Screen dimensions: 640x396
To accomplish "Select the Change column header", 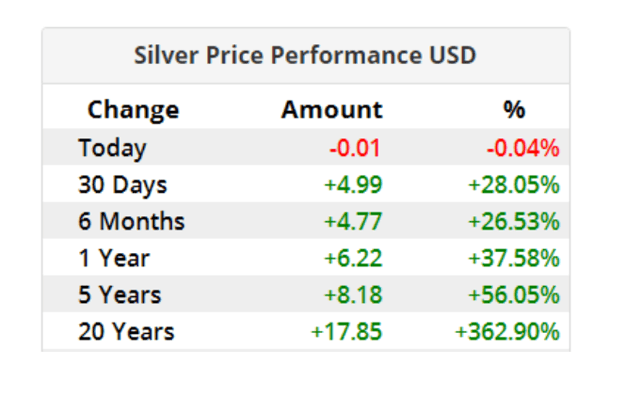I will click(133, 110).
